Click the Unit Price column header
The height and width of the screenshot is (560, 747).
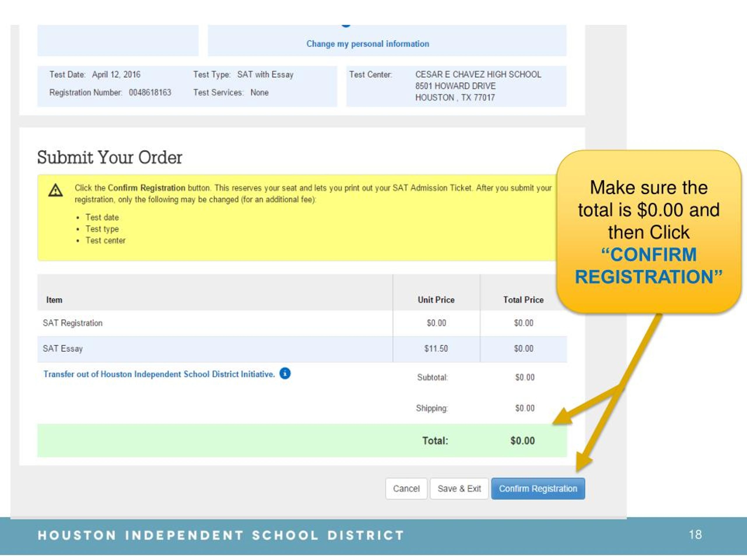(436, 300)
